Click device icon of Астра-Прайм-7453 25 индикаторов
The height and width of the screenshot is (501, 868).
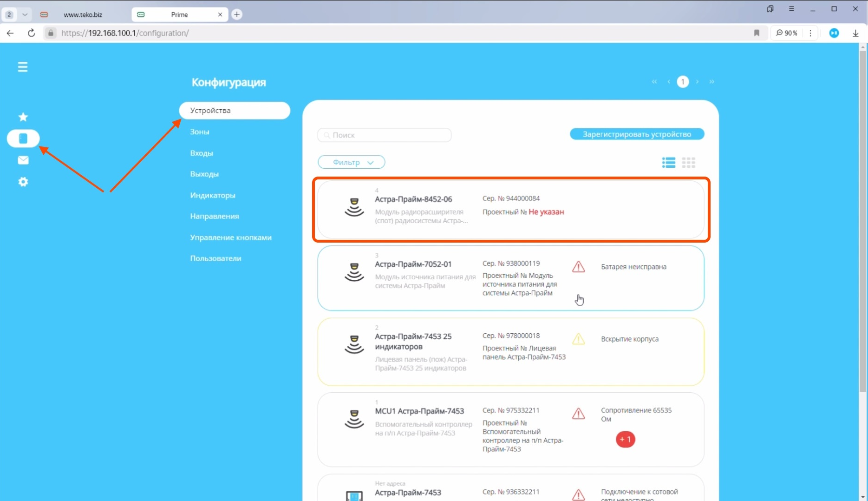pyautogui.click(x=354, y=344)
